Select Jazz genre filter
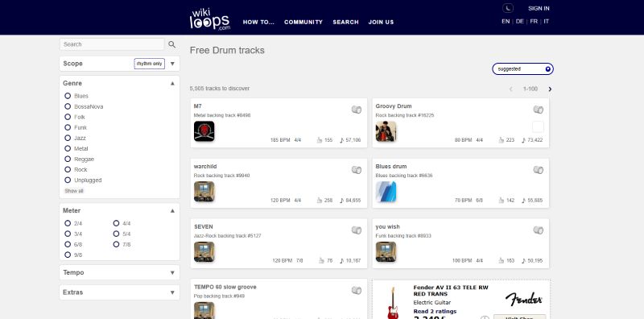This screenshot has width=644, height=319. 68,138
